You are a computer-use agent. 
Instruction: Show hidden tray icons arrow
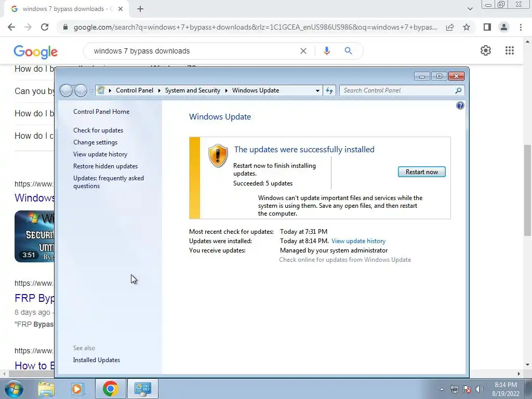[442, 389]
